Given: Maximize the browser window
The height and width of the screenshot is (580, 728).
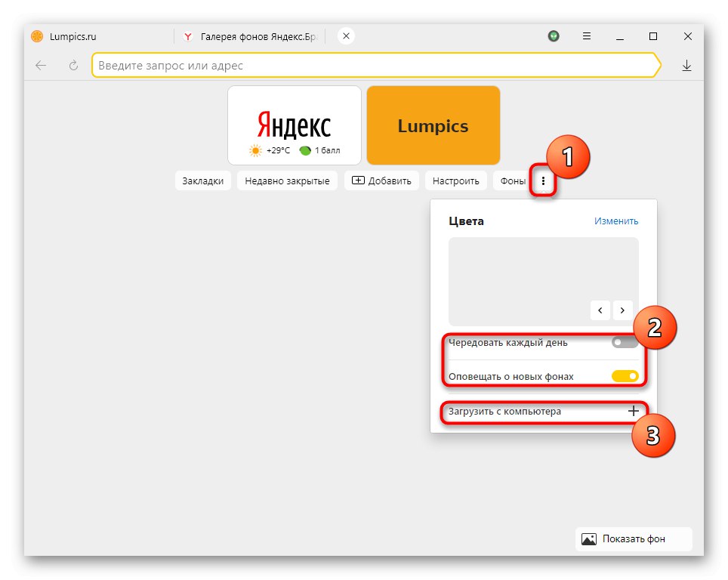Looking at the screenshot, I should (653, 36).
